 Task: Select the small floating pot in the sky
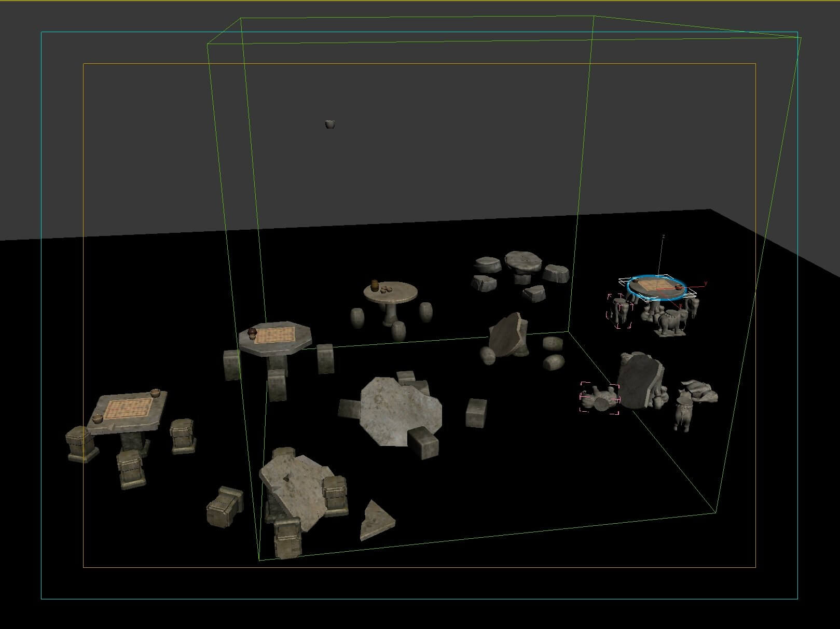tap(330, 124)
